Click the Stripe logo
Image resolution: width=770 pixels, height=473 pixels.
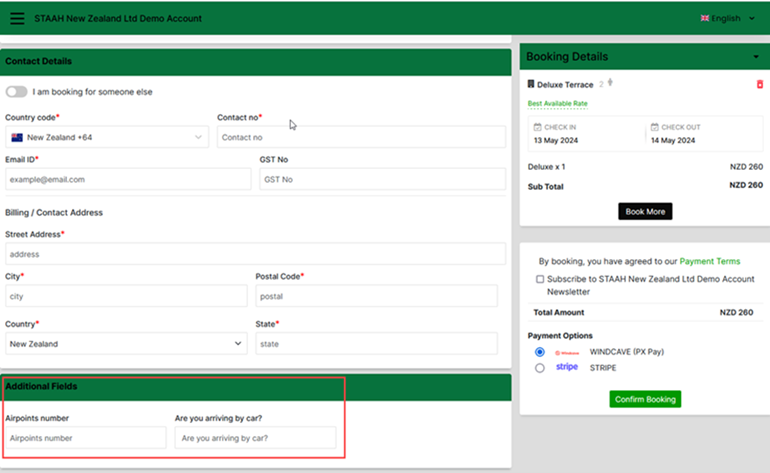[x=567, y=368]
